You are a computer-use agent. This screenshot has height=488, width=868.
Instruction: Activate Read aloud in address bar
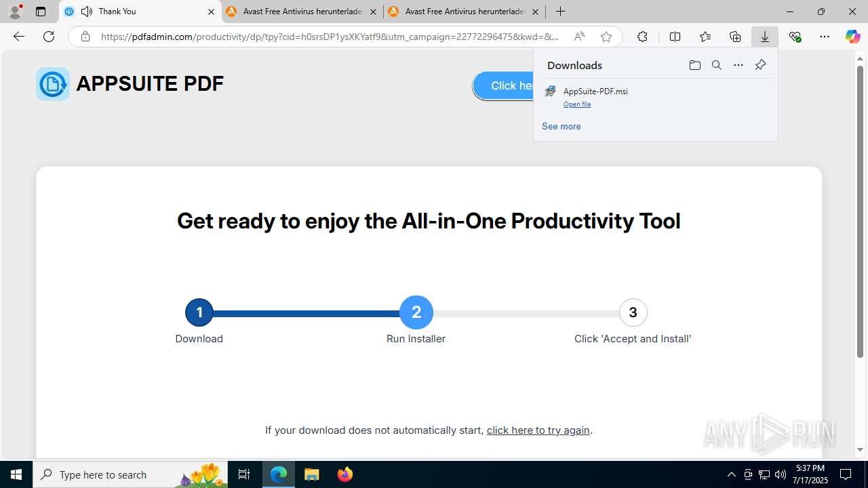pos(579,37)
